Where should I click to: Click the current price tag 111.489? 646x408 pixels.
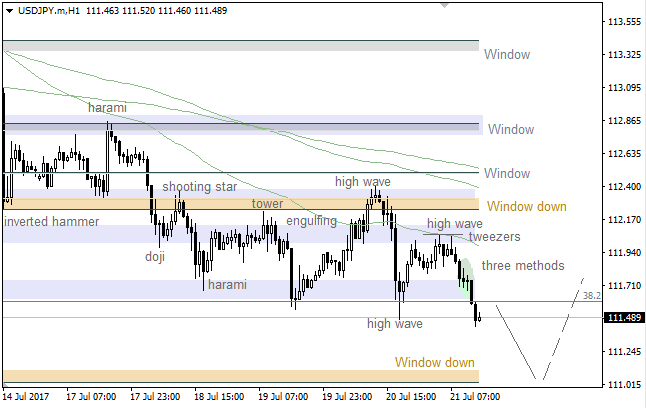(624, 318)
